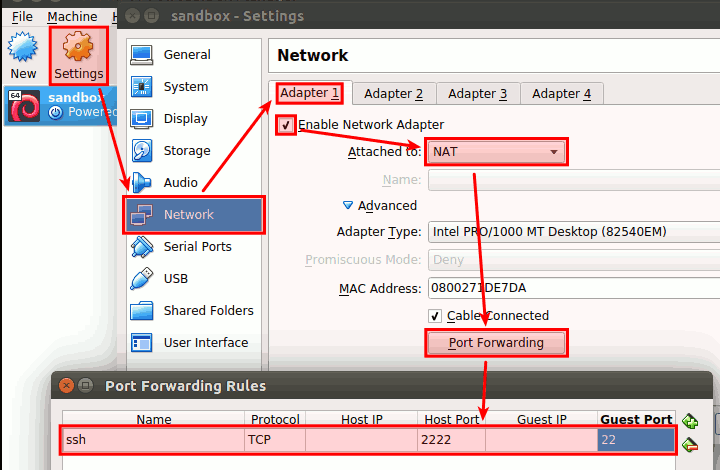Viewport: 720px width, 470px height.
Task: Click the Host IP column header
Action: point(361,419)
